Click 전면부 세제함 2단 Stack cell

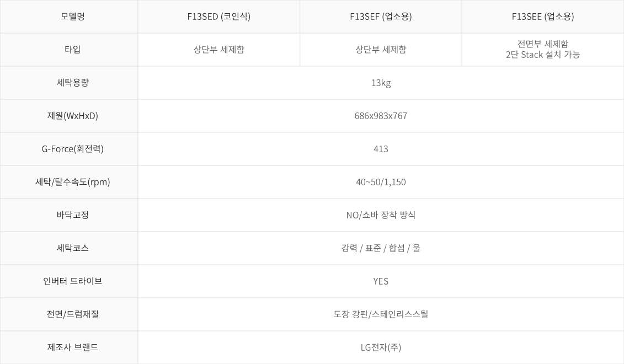[543, 49]
